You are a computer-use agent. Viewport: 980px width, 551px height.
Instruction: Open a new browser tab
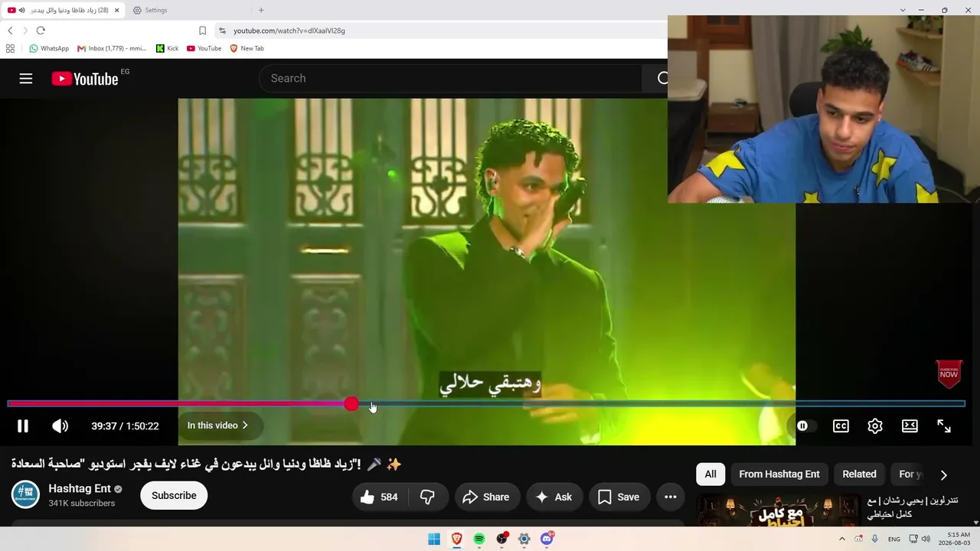point(261,10)
